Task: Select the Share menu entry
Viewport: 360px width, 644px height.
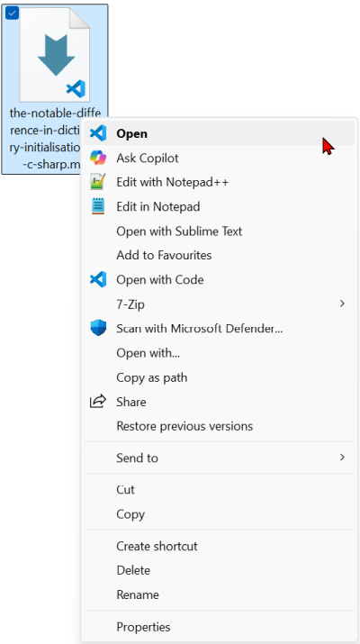Action: (x=220, y=402)
